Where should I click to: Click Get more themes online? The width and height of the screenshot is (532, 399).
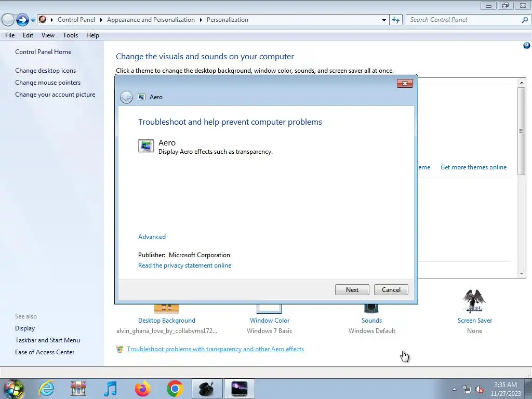pyautogui.click(x=473, y=167)
